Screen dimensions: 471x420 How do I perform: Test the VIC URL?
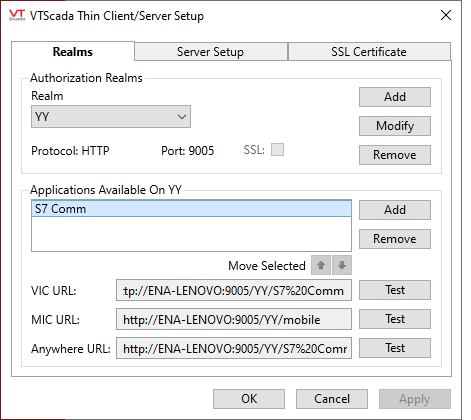(x=395, y=290)
